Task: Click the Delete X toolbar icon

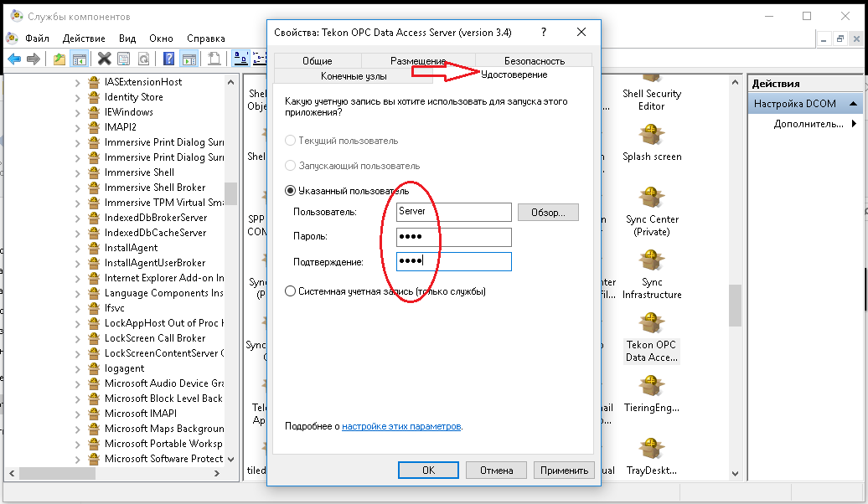Action: 104,59
